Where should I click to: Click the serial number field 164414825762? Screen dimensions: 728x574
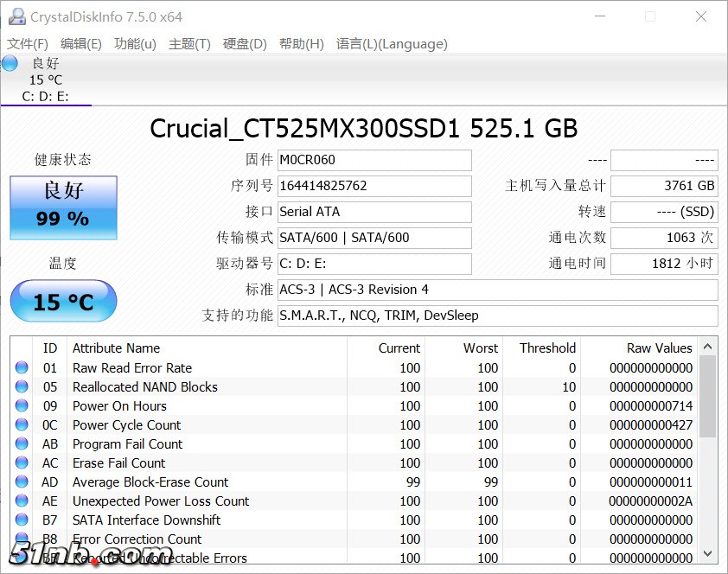374,186
